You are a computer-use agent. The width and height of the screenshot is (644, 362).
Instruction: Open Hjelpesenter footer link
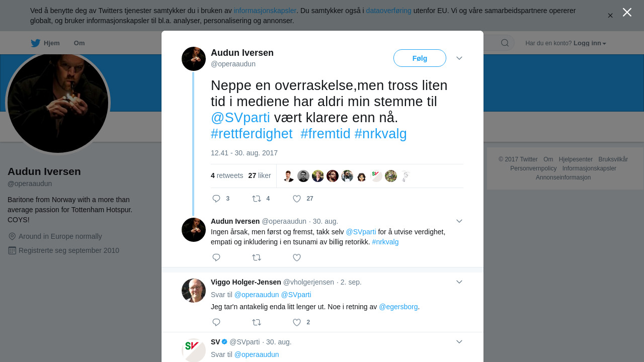[576, 159]
